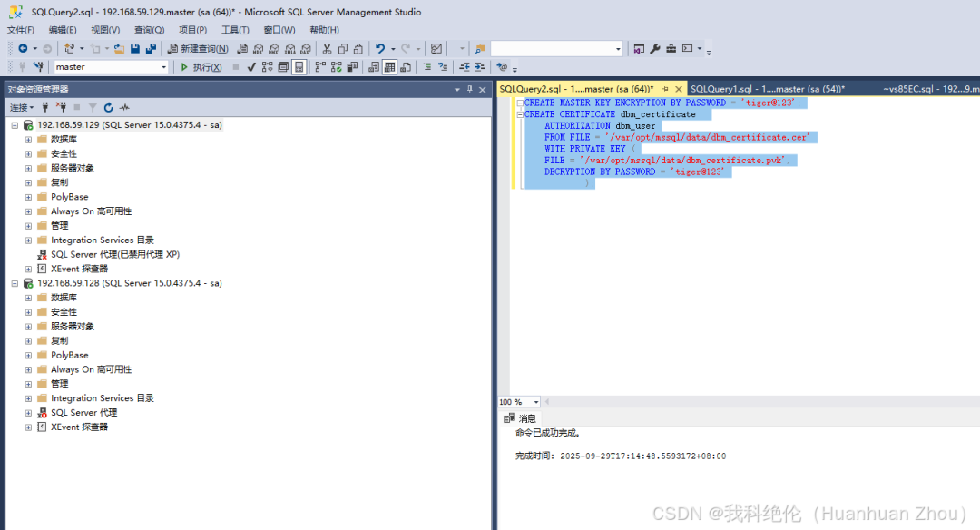This screenshot has height=530, width=980.
Task: Click the Change Connection icon beside database list
Action: coord(38,67)
